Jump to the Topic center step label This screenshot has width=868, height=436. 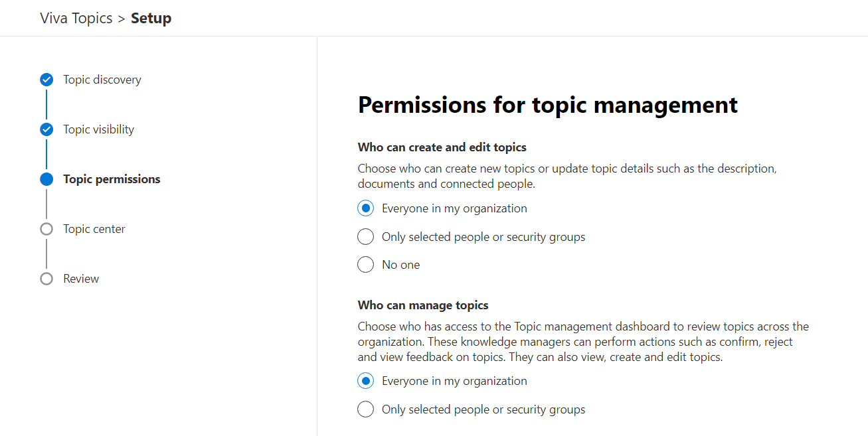(x=94, y=229)
